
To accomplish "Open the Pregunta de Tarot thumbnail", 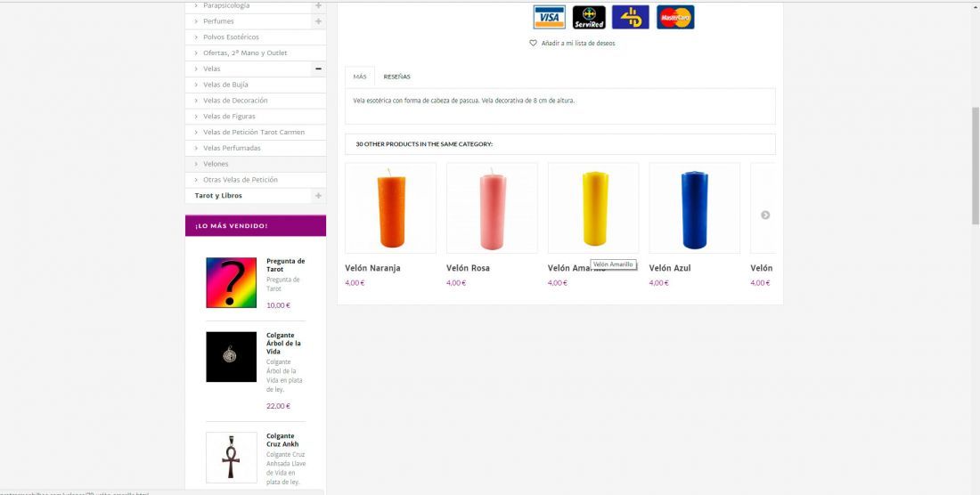I will tap(231, 282).
